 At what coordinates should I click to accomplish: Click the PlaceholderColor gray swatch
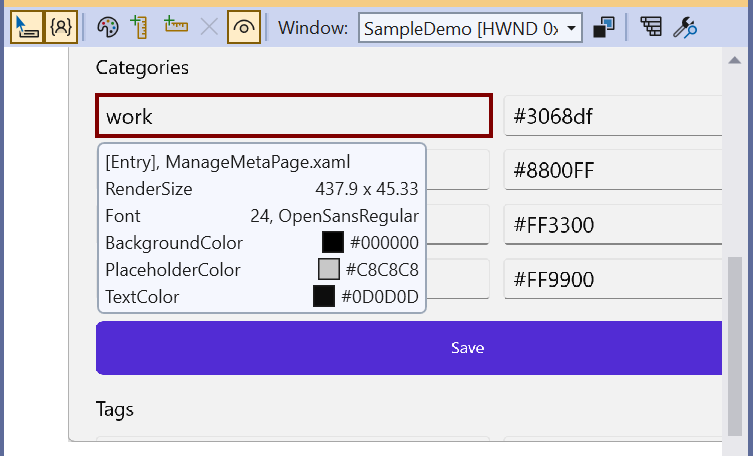click(x=329, y=269)
